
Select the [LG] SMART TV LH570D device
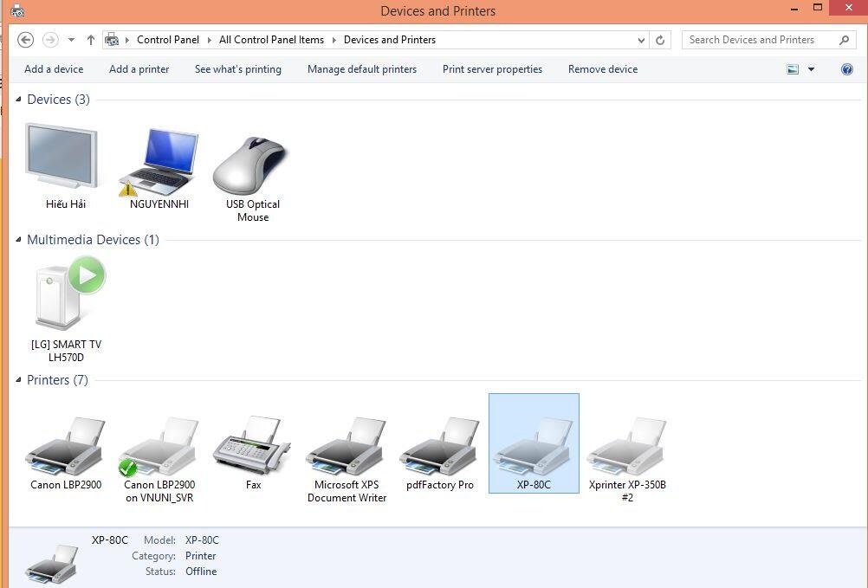[x=66, y=310]
